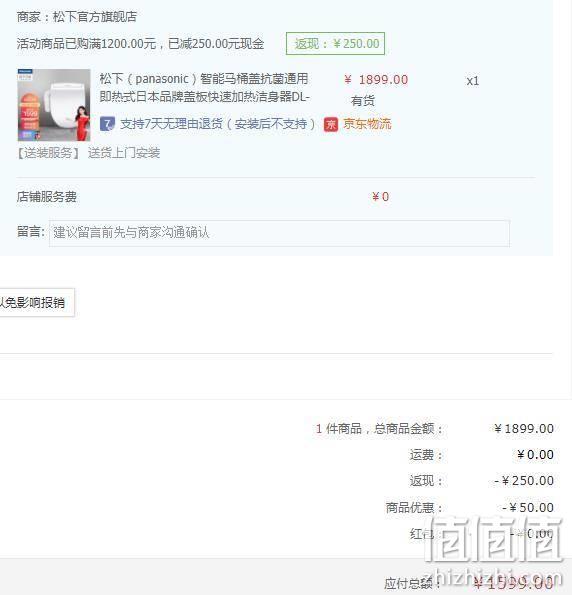572x595 pixels.
Task: Open the 松下 product title link
Action: click(x=205, y=88)
